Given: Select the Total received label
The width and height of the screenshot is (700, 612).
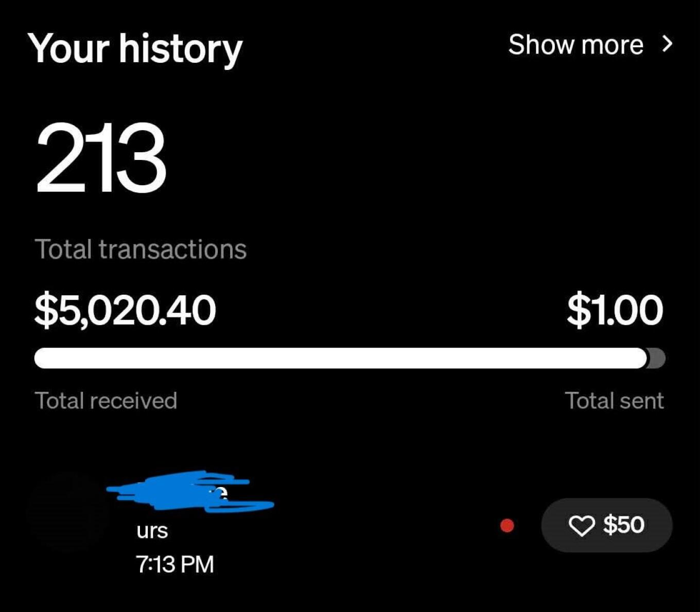Looking at the screenshot, I should pyautogui.click(x=106, y=401).
